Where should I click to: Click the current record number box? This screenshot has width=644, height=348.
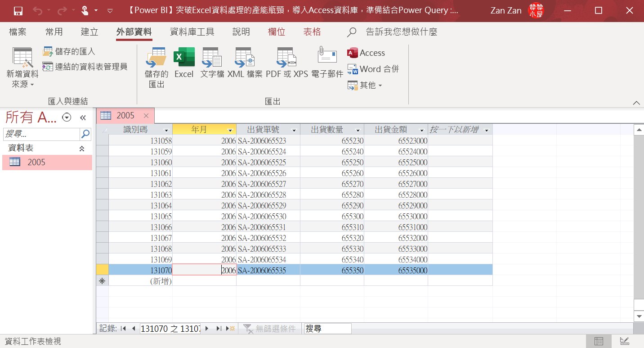point(170,329)
